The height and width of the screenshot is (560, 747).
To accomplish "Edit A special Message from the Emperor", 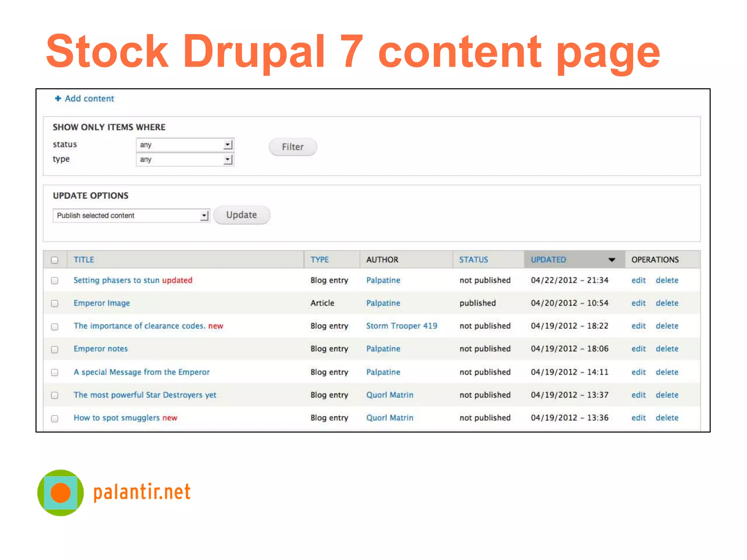I will 638,372.
